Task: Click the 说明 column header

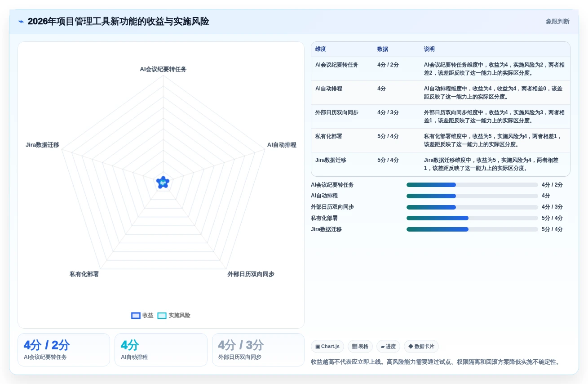Action: (x=429, y=49)
